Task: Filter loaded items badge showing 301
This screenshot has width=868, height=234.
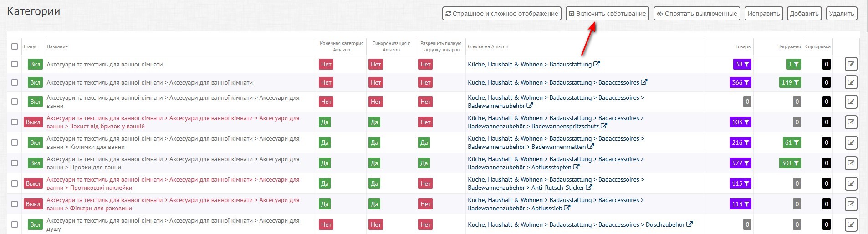Action: click(x=790, y=163)
